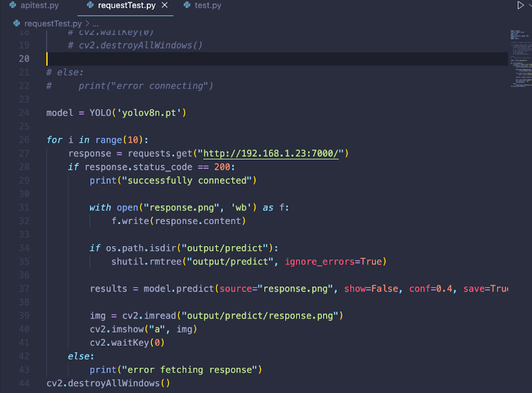Select requestTest.py in the breadcrumb bar

click(53, 24)
